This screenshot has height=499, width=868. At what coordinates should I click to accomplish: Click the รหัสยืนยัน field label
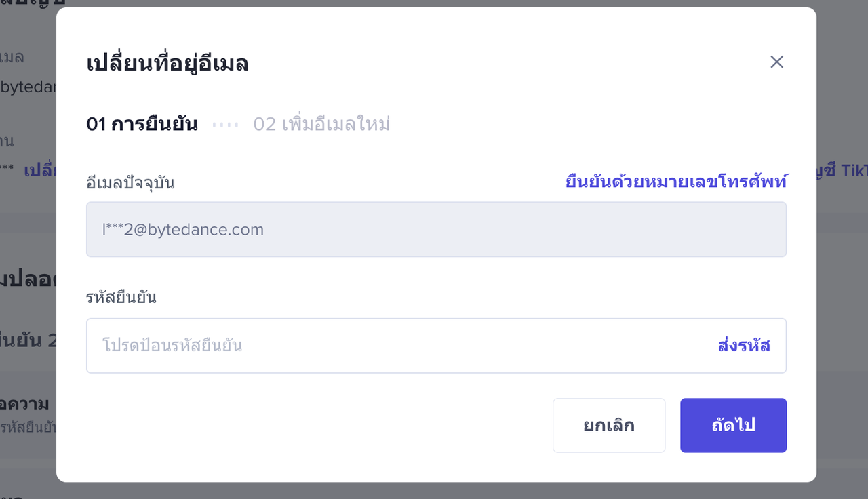(x=121, y=297)
